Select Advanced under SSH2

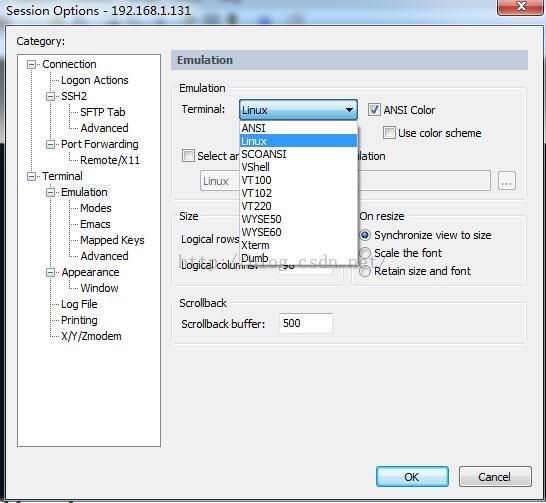click(104, 128)
